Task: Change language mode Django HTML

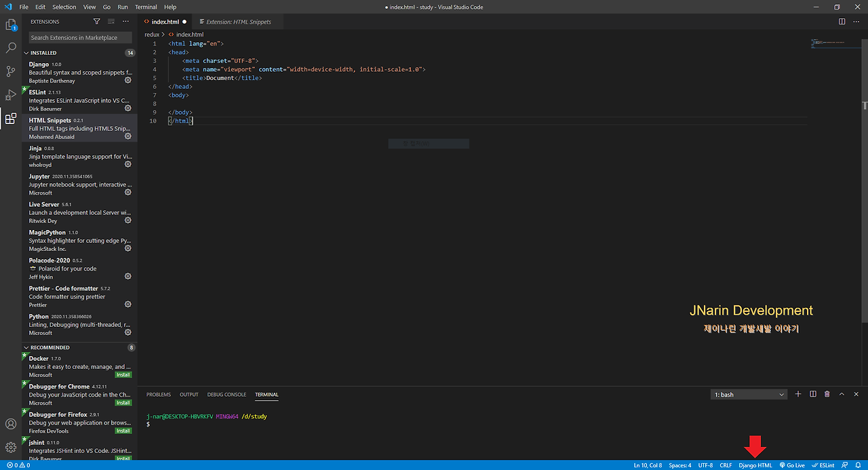Action: [x=755, y=465]
